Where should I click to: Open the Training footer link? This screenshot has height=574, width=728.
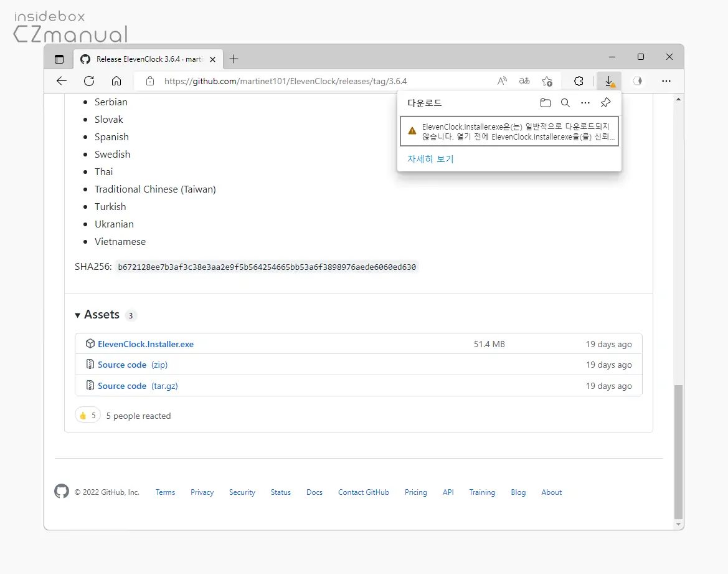(482, 492)
